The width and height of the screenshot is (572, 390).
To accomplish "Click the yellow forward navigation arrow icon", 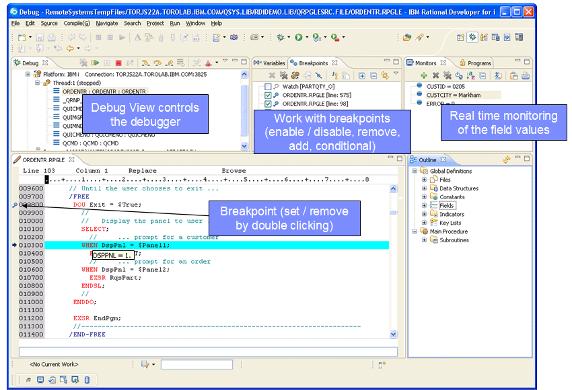I will point(70,48).
